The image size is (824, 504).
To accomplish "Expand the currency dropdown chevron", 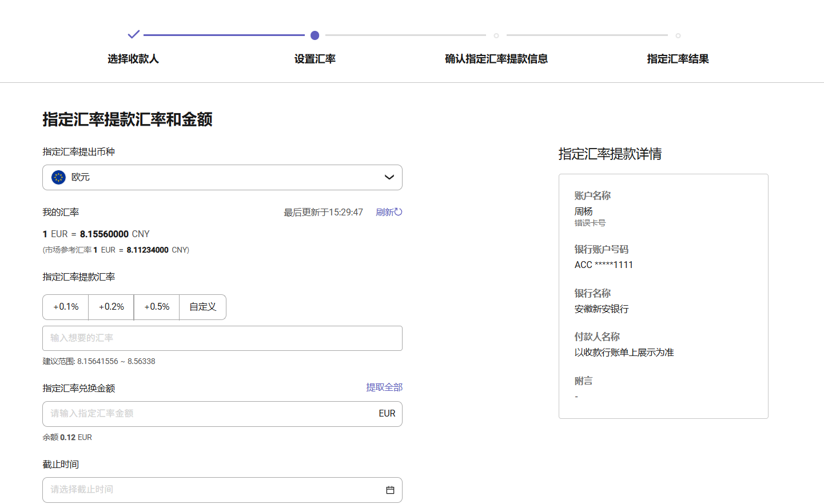I will click(x=389, y=177).
